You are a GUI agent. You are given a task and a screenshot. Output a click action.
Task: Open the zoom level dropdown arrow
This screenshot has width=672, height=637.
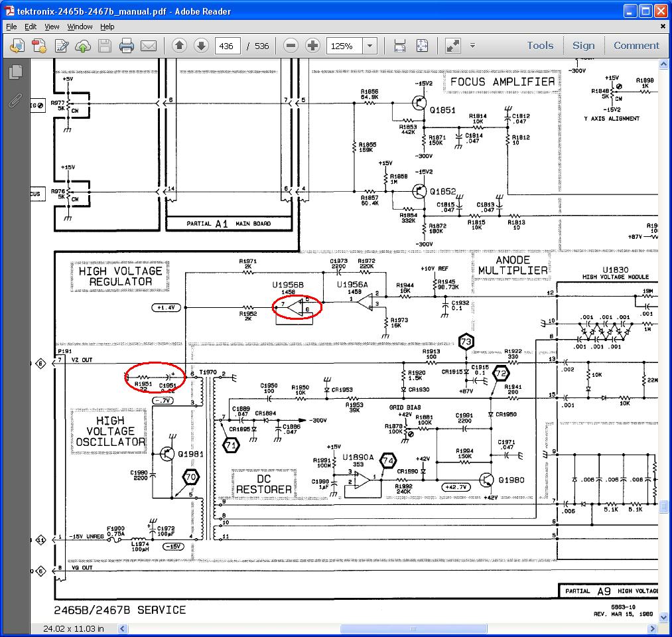point(370,46)
